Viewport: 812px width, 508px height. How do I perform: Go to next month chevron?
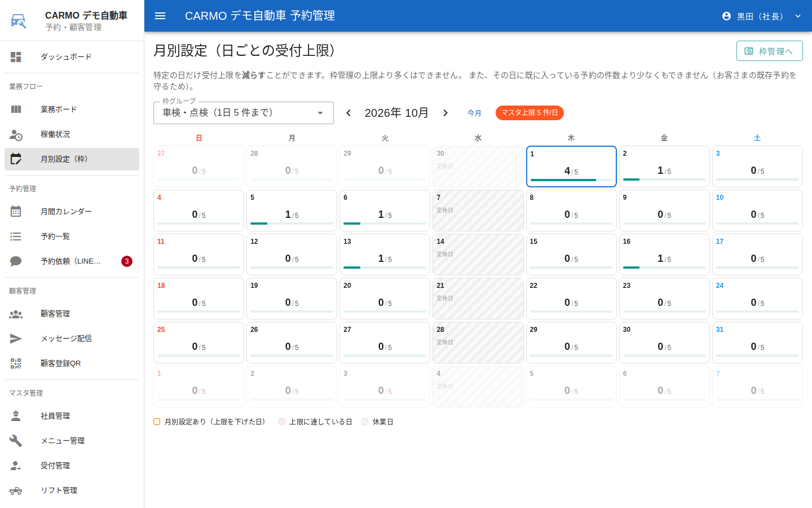coord(445,113)
